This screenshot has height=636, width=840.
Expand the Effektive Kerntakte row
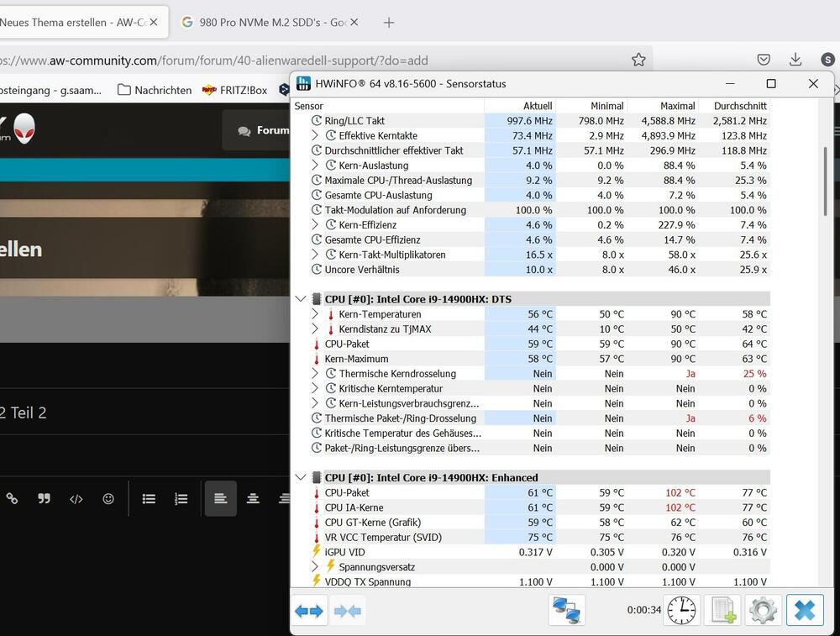click(x=315, y=135)
